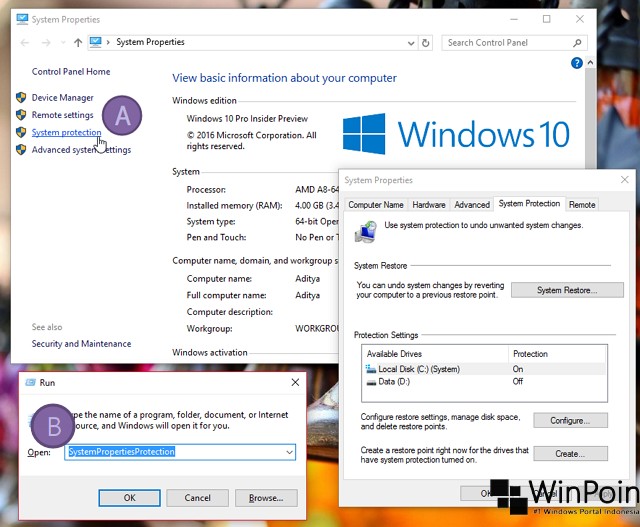The image size is (640, 527).
Task: Switch to Hardware tab
Action: coord(429,205)
